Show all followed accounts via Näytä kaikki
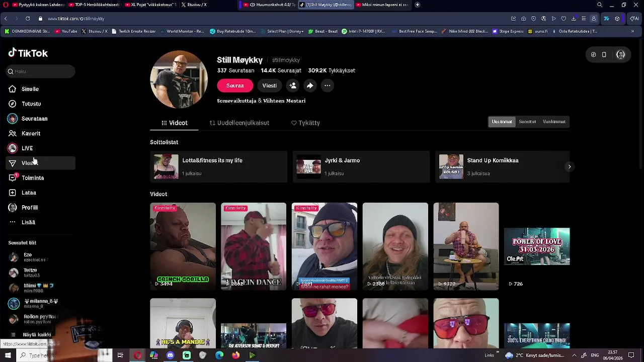The width and height of the screenshot is (644, 362). click(37, 335)
